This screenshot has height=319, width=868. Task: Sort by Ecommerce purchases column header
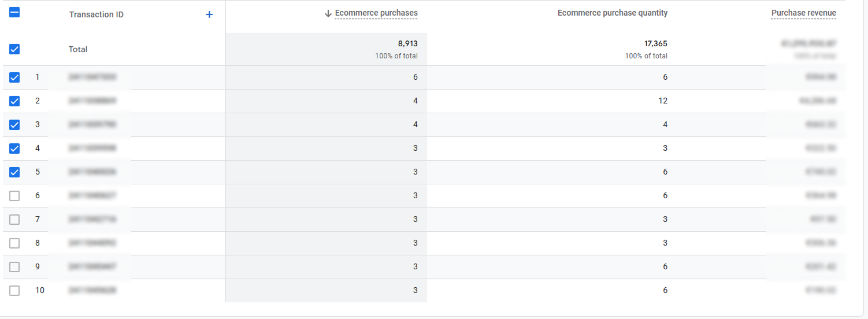pyautogui.click(x=376, y=13)
